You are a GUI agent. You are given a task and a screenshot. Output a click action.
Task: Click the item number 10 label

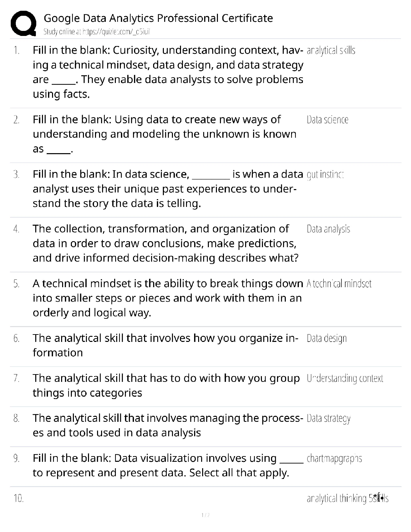tap(18, 498)
